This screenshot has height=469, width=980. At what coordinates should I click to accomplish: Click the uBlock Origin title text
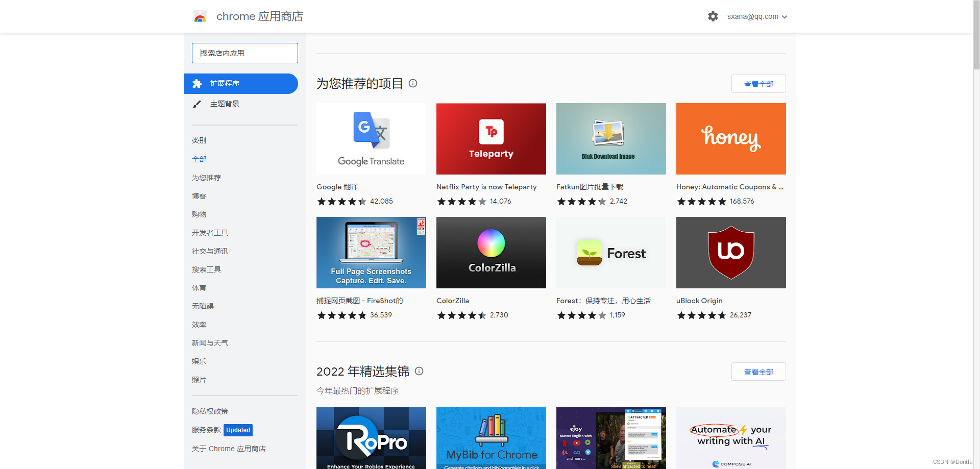tap(699, 301)
